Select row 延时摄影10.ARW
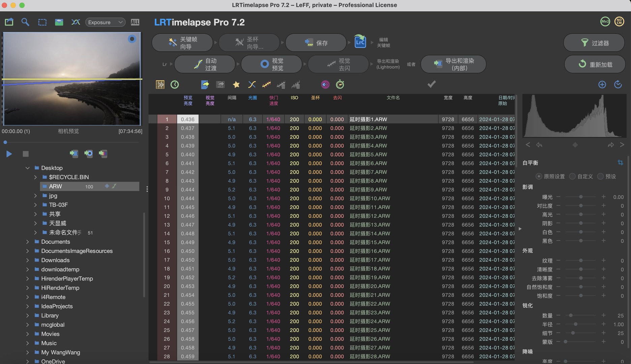 point(332,199)
